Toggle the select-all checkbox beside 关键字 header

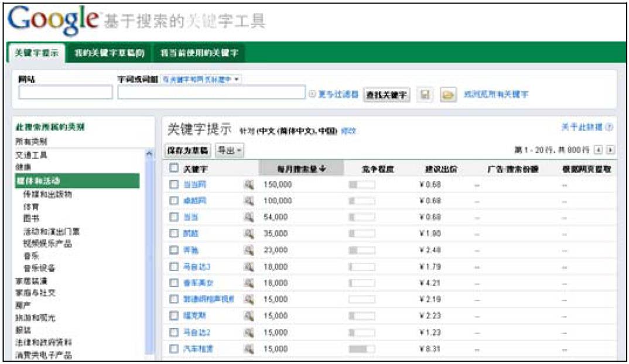[x=174, y=168]
